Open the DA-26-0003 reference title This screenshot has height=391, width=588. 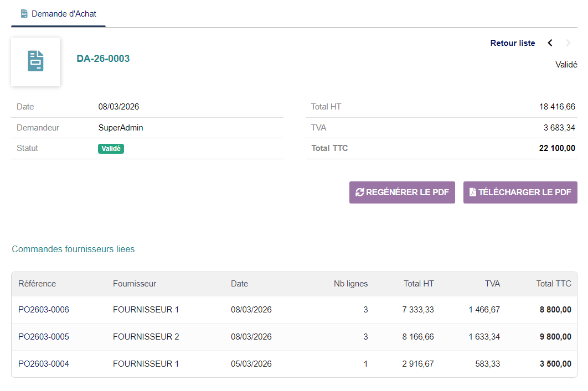pos(103,59)
